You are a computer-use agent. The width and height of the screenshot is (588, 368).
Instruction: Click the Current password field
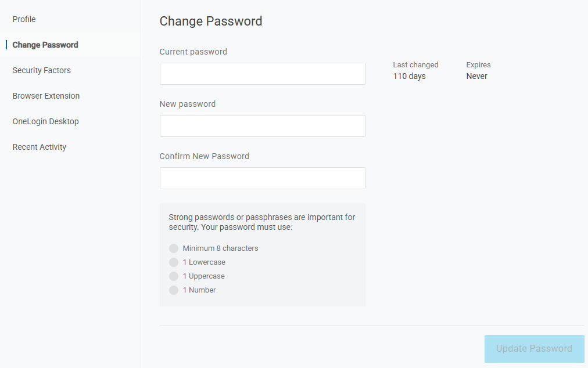tap(262, 74)
